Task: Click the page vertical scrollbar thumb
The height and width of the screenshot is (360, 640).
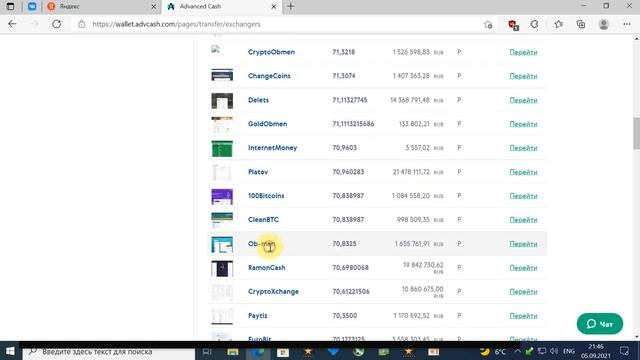Action: [x=636, y=133]
